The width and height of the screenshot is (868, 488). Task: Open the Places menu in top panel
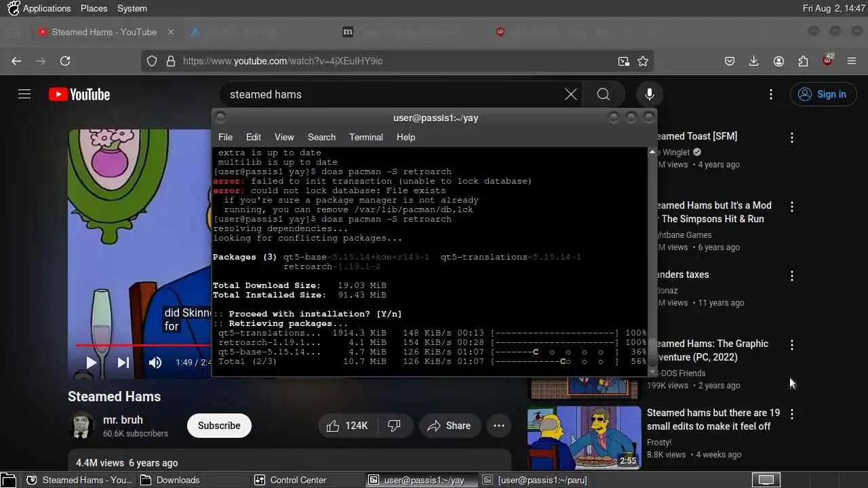pos(94,8)
